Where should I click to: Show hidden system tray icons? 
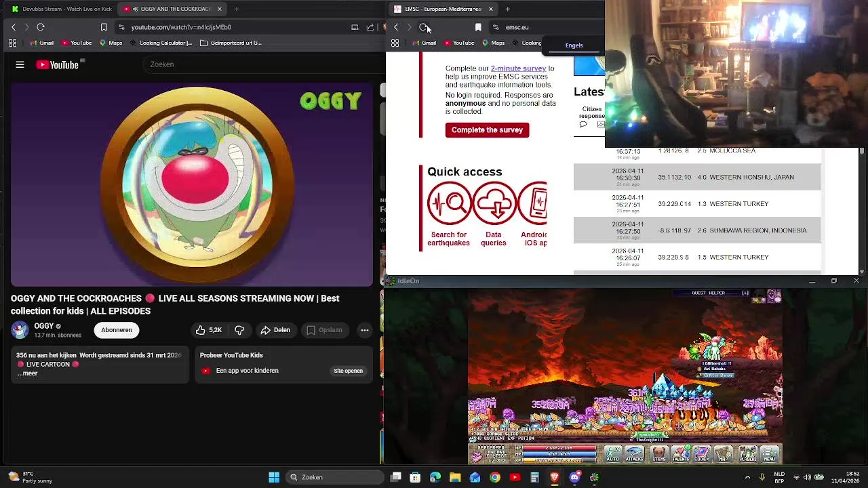pos(748,477)
